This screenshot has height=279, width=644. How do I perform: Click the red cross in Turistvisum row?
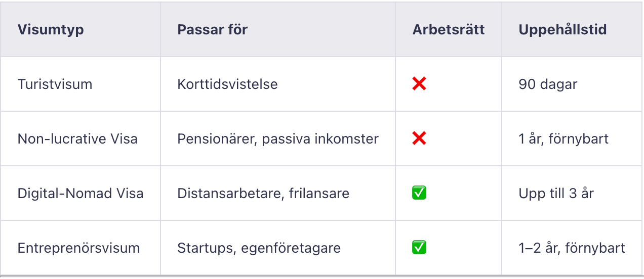tap(419, 84)
